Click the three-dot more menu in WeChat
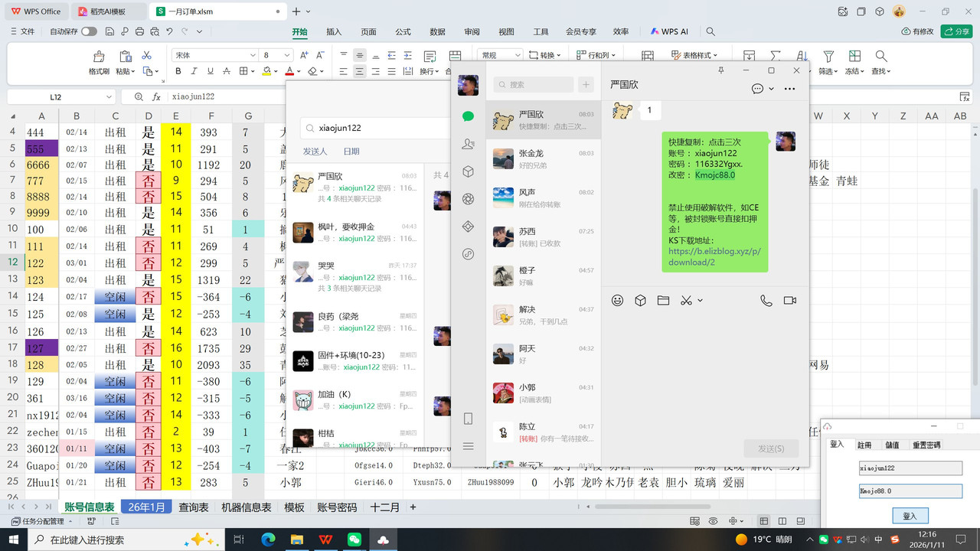 coord(789,89)
